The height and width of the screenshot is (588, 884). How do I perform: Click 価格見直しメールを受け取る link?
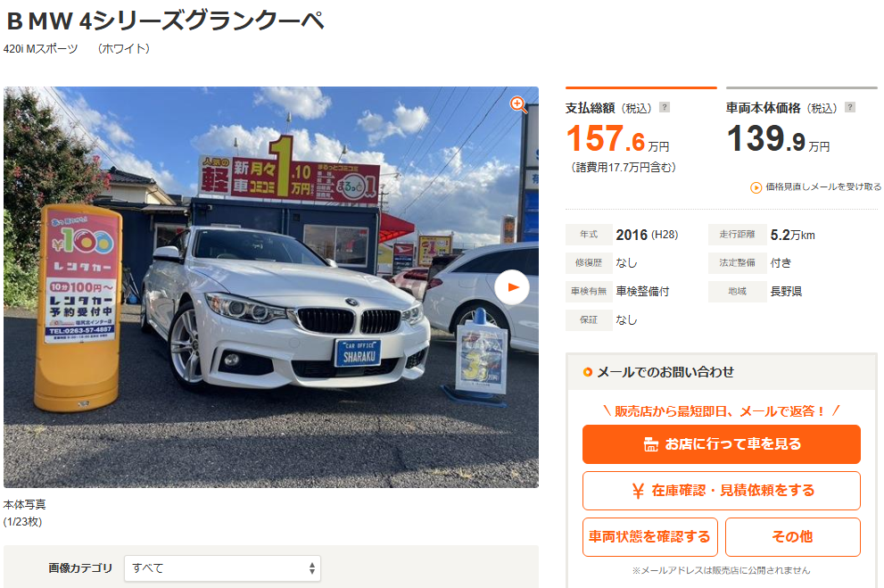822,187
